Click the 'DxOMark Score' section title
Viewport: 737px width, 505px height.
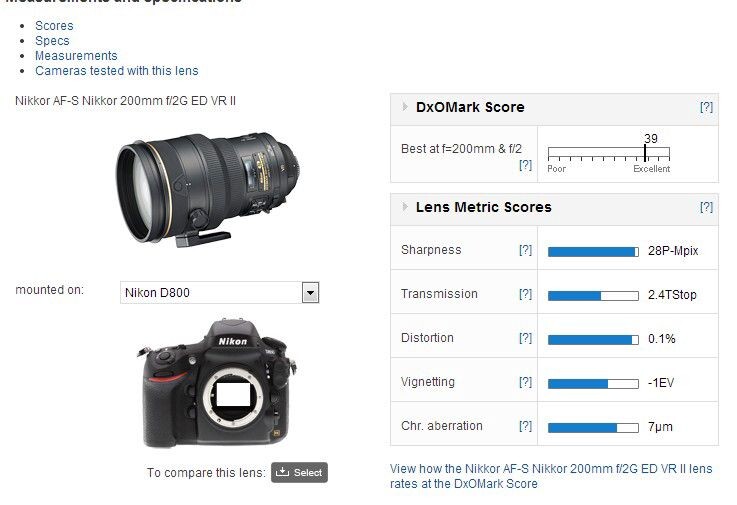[x=470, y=107]
